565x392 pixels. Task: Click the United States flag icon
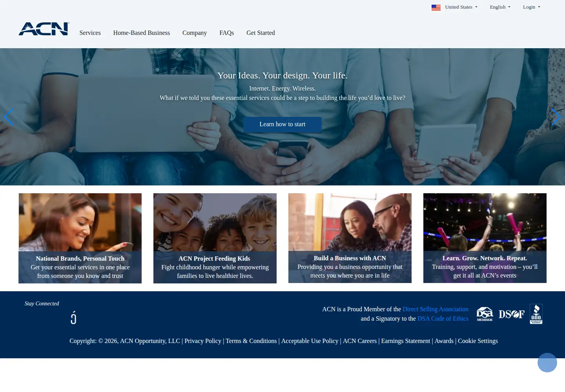coord(436,7)
